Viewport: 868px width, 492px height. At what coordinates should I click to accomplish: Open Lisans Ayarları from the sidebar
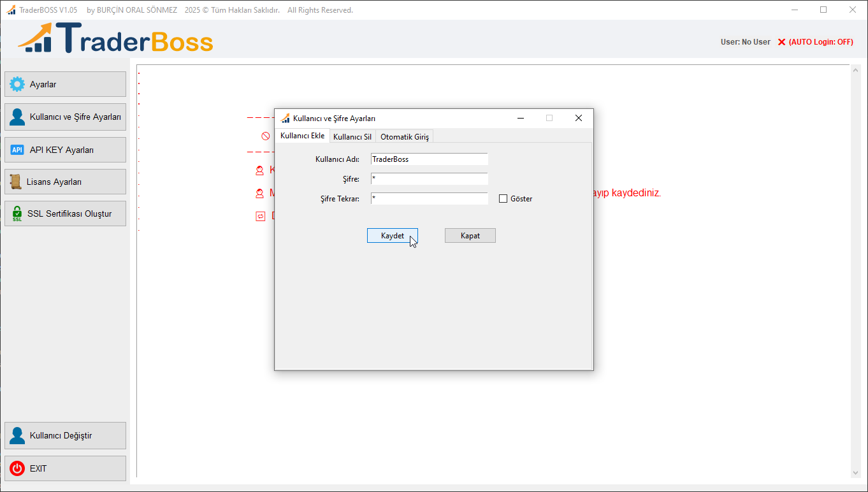click(x=64, y=182)
